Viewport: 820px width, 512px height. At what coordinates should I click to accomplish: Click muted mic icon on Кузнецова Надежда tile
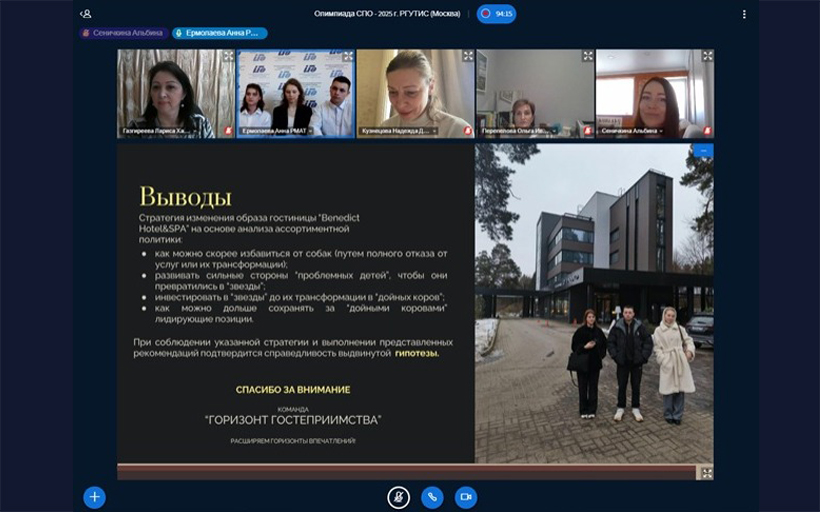(x=468, y=131)
